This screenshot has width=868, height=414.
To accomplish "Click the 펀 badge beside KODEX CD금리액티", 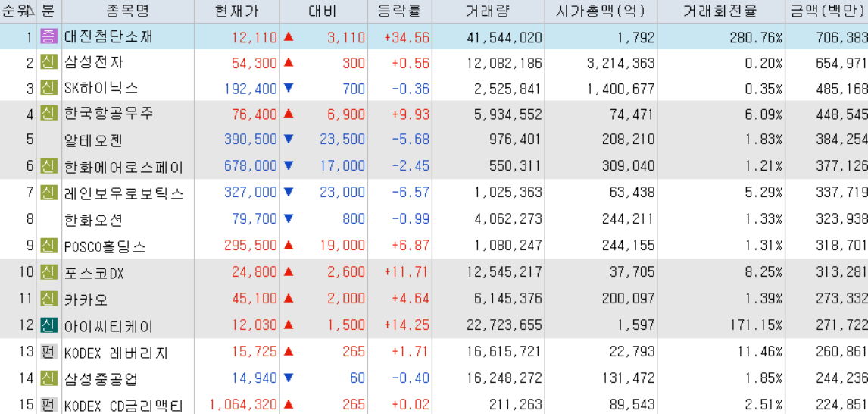I will tap(48, 405).
